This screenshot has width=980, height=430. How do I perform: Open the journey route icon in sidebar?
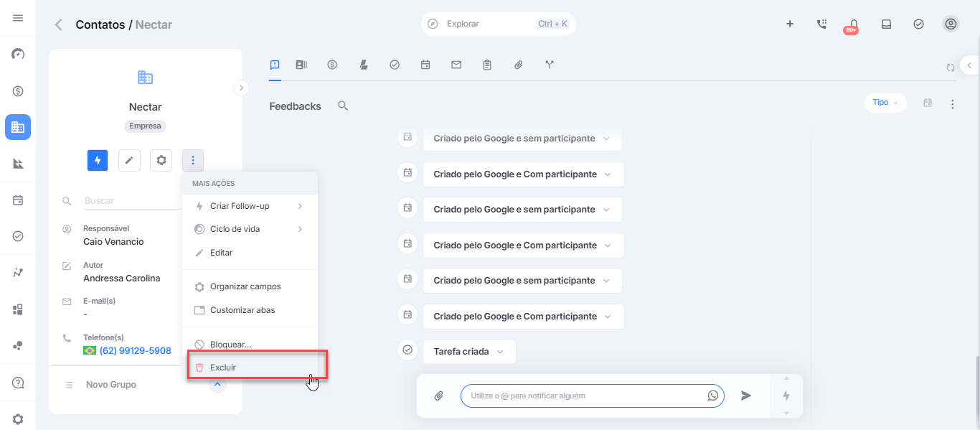pos(18,273)
